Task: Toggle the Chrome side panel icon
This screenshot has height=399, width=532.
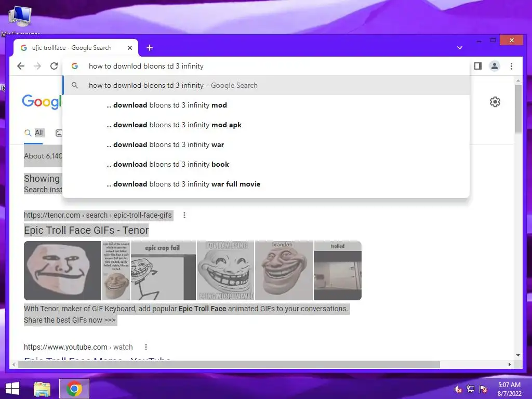Action: point(478,66)
